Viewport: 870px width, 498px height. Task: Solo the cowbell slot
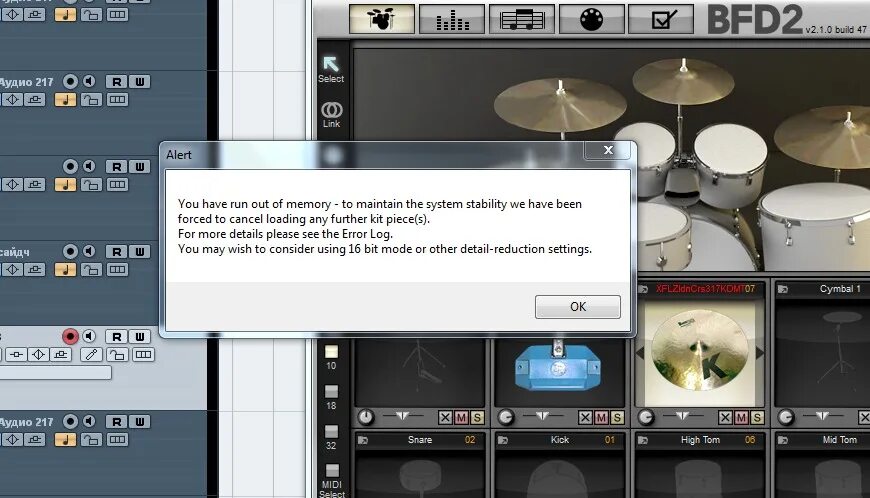pos(616,418)
